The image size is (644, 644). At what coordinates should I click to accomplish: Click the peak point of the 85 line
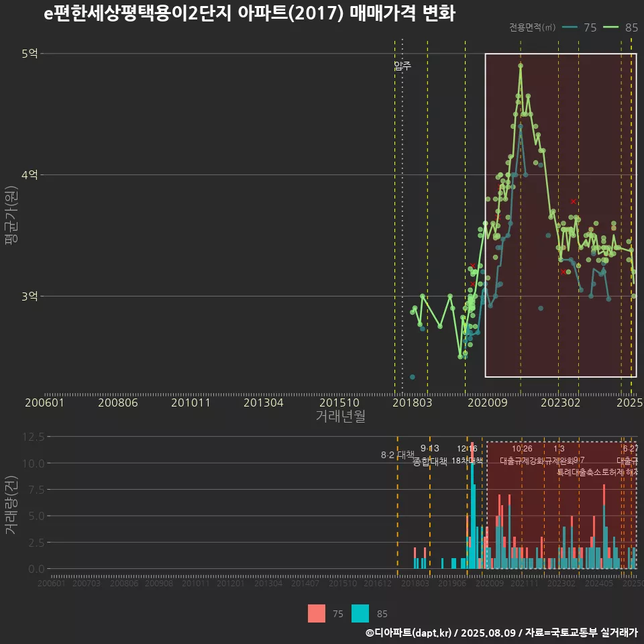[521, 66]
